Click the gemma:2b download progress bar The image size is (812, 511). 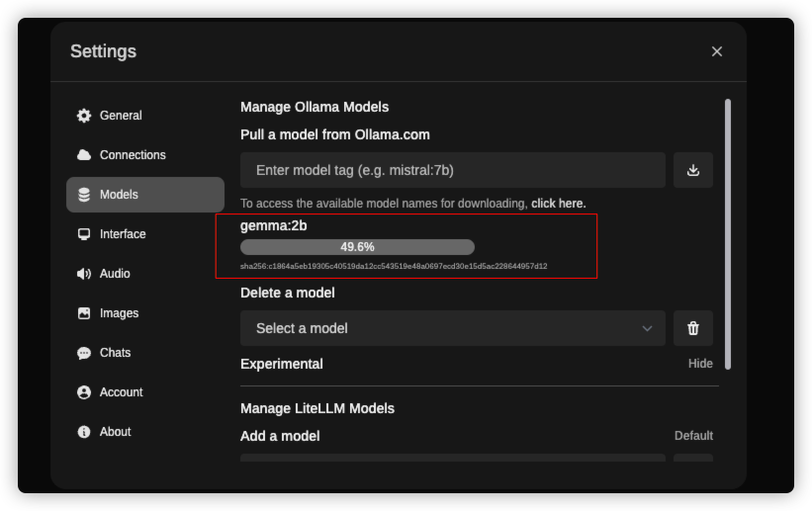(357, 247)
